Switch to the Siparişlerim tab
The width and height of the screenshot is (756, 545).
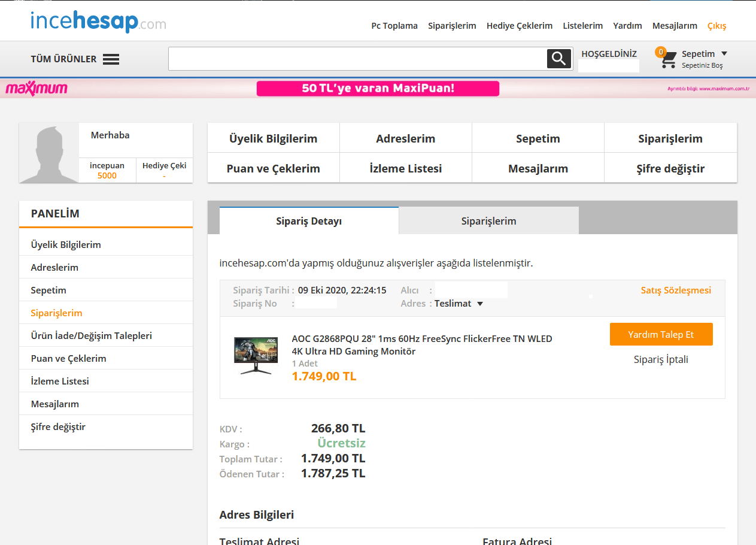click(488, 220)
